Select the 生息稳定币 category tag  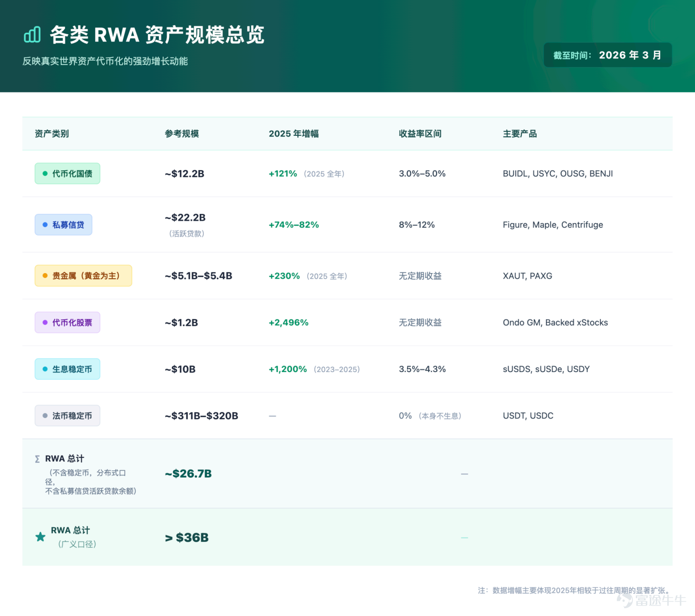67,369
